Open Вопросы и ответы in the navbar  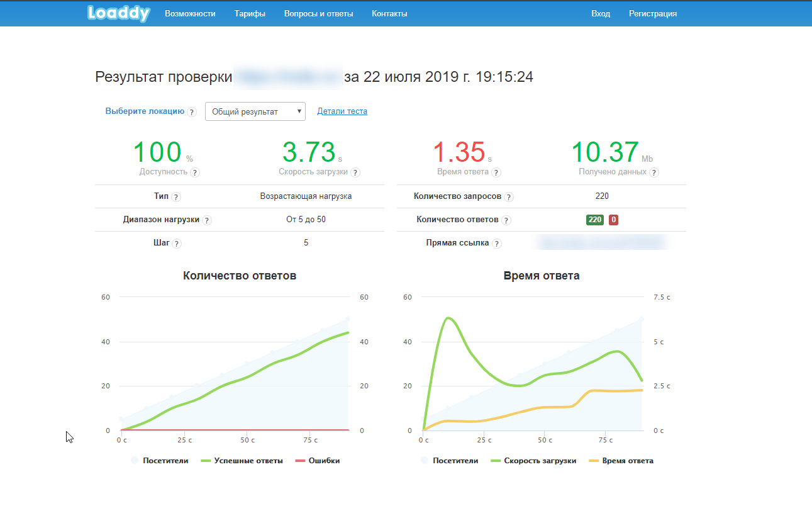(318, 13)
